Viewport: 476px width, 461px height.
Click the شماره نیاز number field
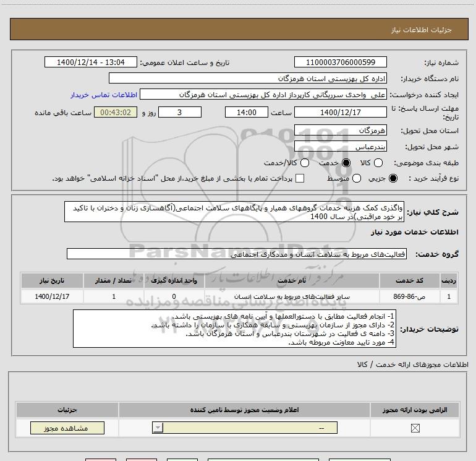click(x=340, y=62)
